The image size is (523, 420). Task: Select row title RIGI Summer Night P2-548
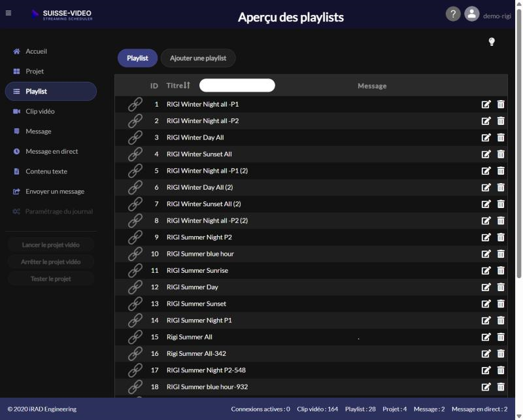206,370
